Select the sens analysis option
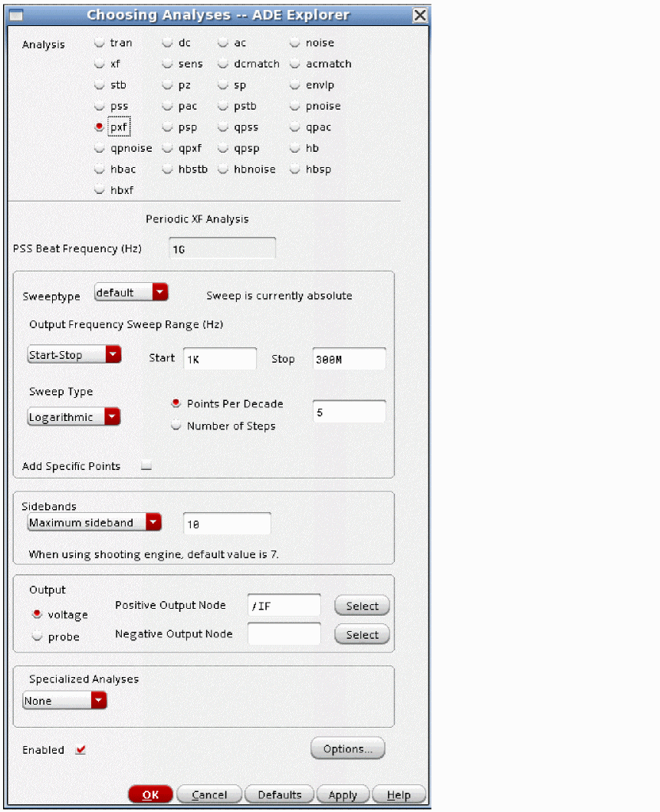The width and height of the screenshot is (660, 812). tap(167, 64)
